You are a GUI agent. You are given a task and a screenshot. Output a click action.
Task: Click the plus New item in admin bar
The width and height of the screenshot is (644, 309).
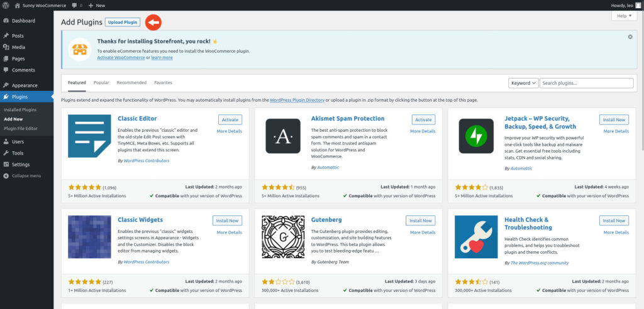[x=96, y=5]
